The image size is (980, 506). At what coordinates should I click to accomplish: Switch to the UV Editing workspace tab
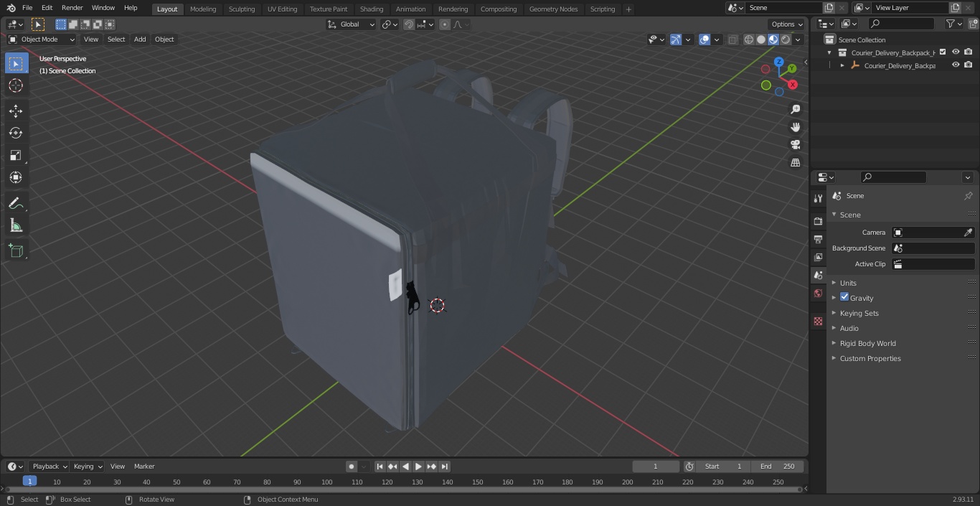(282, 9)
